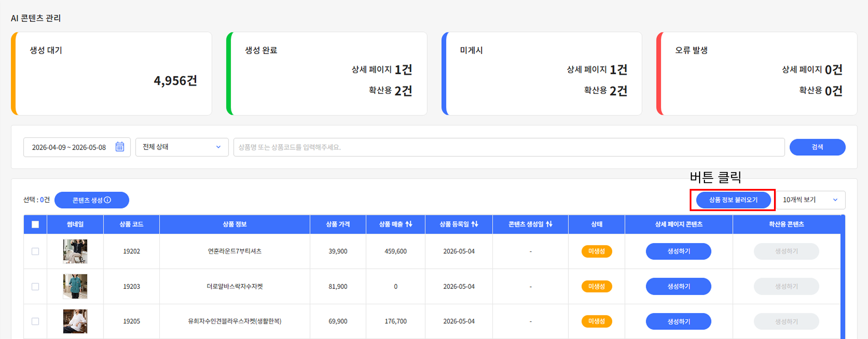This screenshot has height=339, width=868.
Task: Click the 미생성 status badge for 19203
Action: point(597,287)
